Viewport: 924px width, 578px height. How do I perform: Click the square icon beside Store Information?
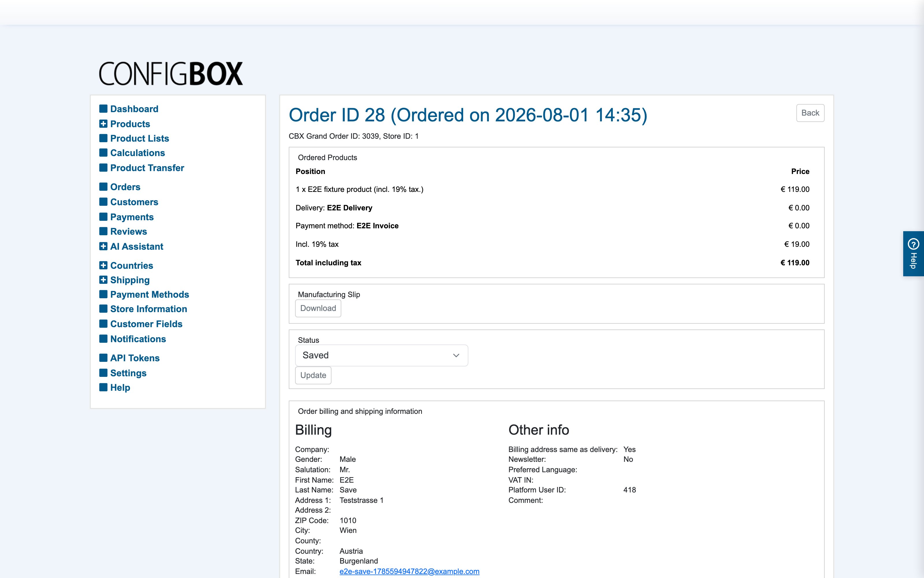pyautogui.click(x=103, y=309)
